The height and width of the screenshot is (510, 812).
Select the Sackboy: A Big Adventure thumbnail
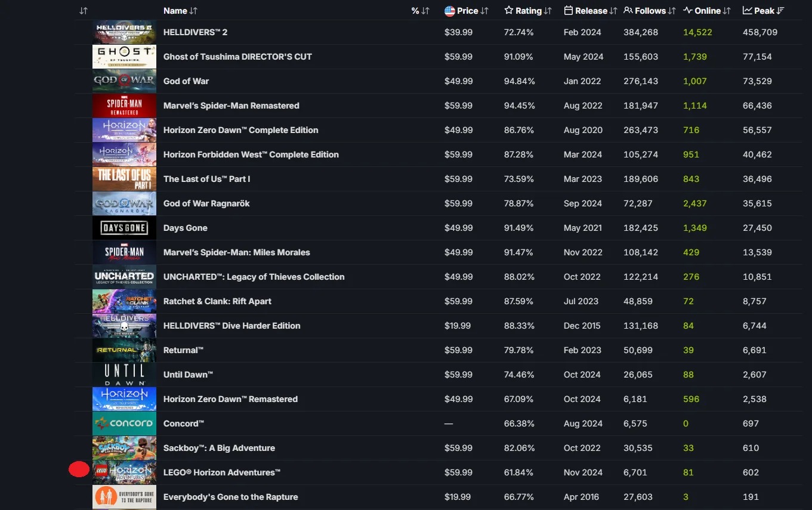124,448
